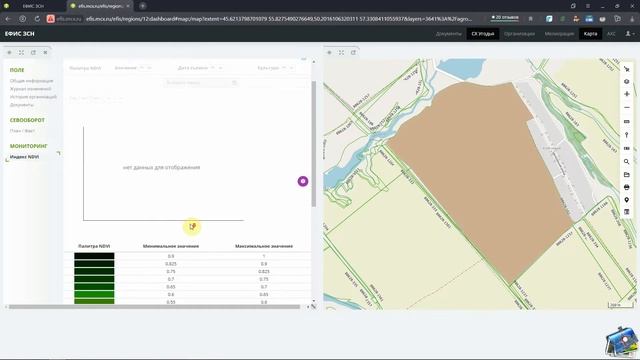Expand the field panel to fullscreen
The height and width of the screenshot is (360, 640).
click(21, 52)
